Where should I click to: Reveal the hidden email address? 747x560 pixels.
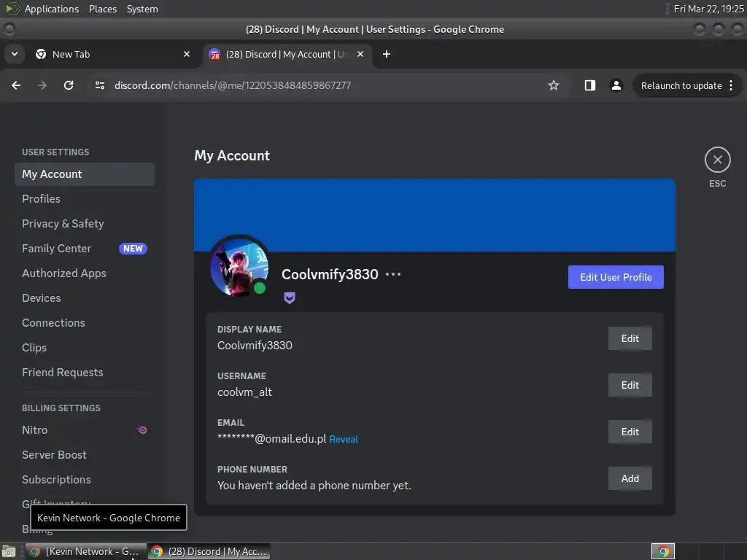(x=344, y=439)
